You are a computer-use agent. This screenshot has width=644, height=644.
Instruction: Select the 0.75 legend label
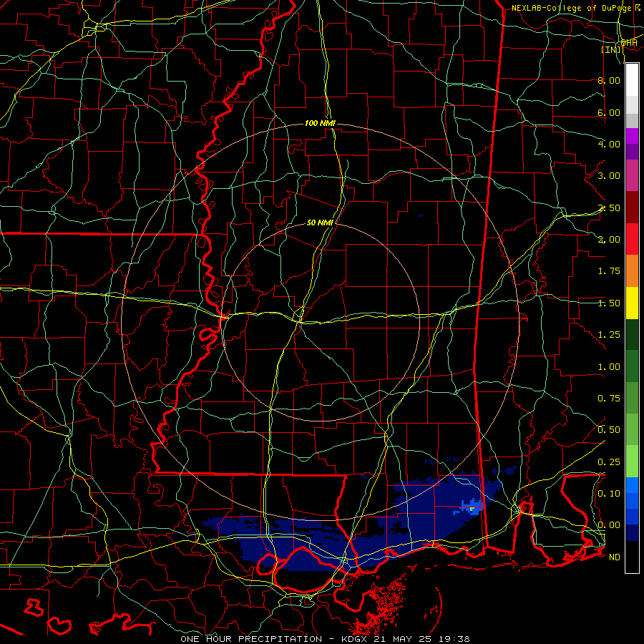609,398
